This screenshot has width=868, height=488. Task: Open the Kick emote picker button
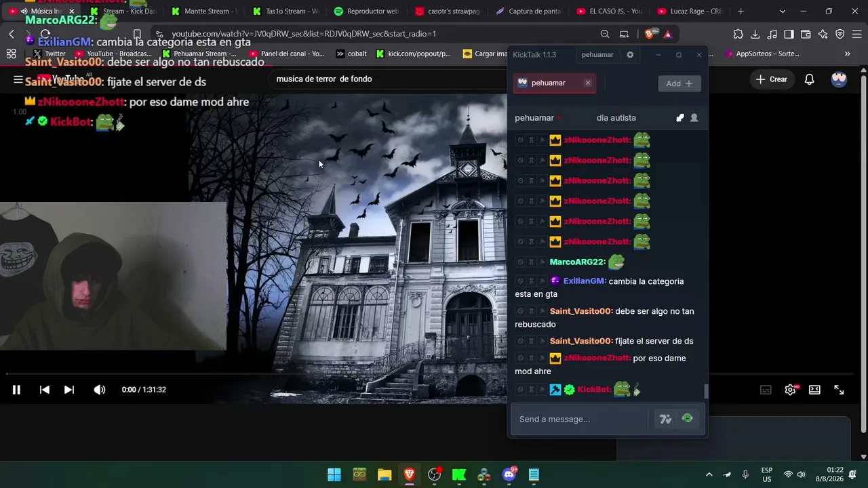point(688,418)
